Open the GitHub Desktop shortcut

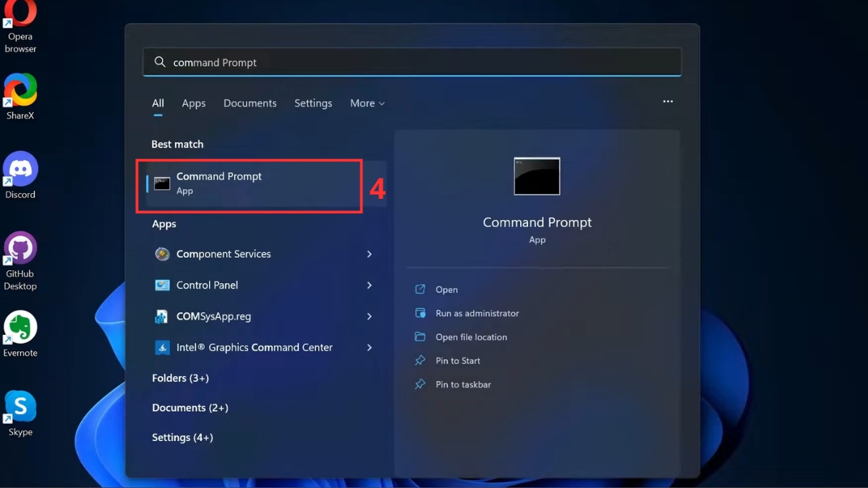tap(20, 249)
